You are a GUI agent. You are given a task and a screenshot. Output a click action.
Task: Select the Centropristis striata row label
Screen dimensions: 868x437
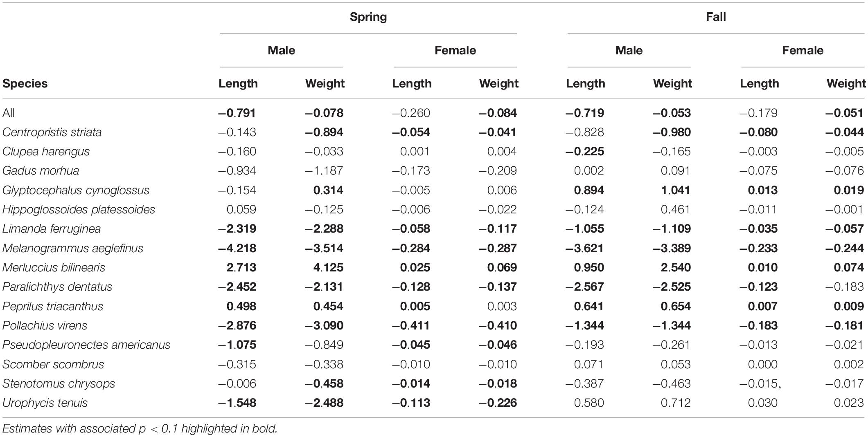52,132
